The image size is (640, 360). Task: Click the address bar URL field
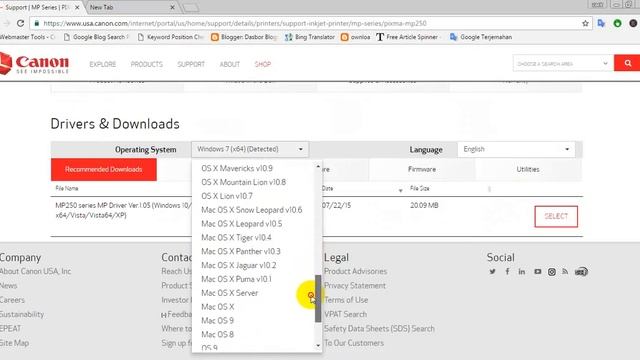[306, 23]
